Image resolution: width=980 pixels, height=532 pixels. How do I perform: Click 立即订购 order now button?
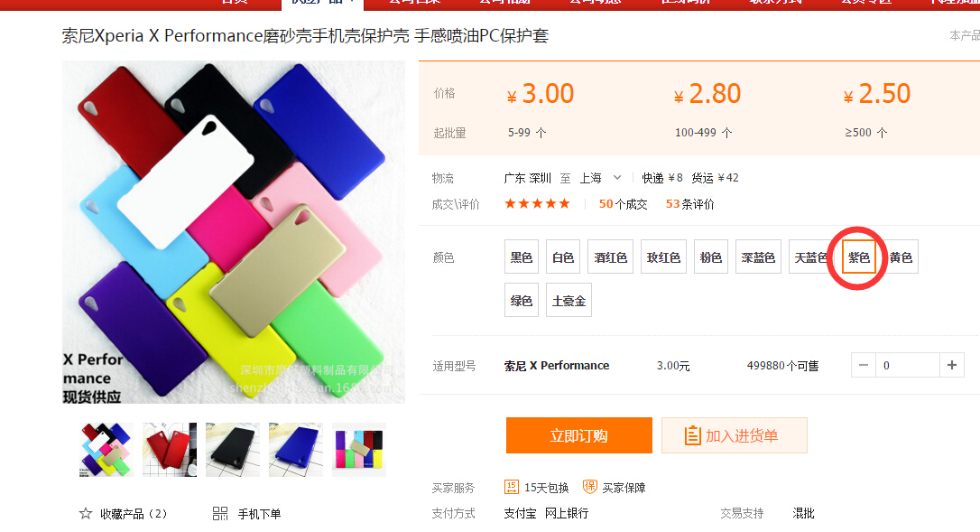point(578,435)
